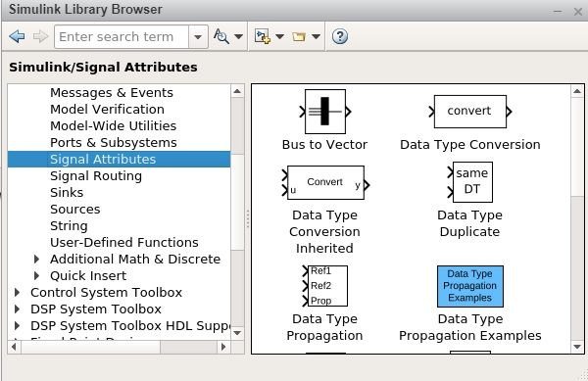Go back using the blue back arrow
The height and width of the screenshot is (381, 588).
[17, 36]
